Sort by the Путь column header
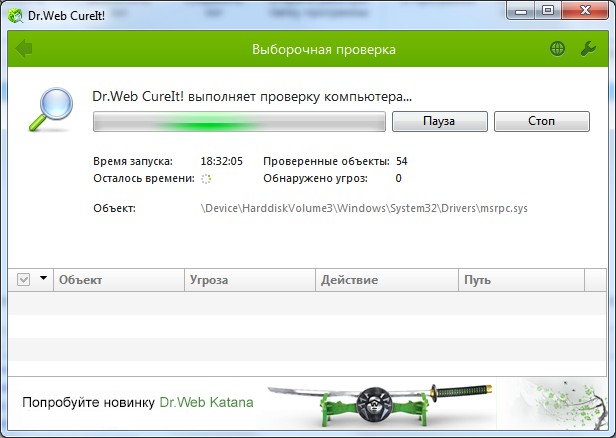Image resolution: width=616 pixels, height=438 pixels. [521, 280]
